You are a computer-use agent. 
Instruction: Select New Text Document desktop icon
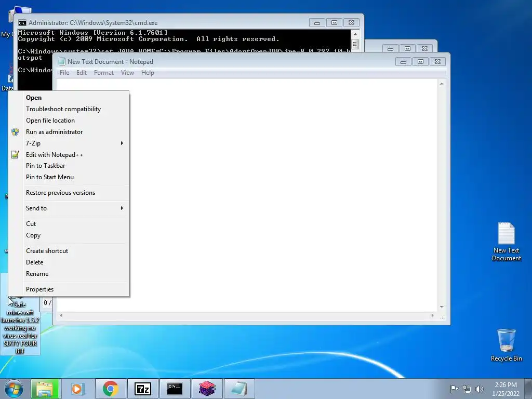tap(506, 242)
